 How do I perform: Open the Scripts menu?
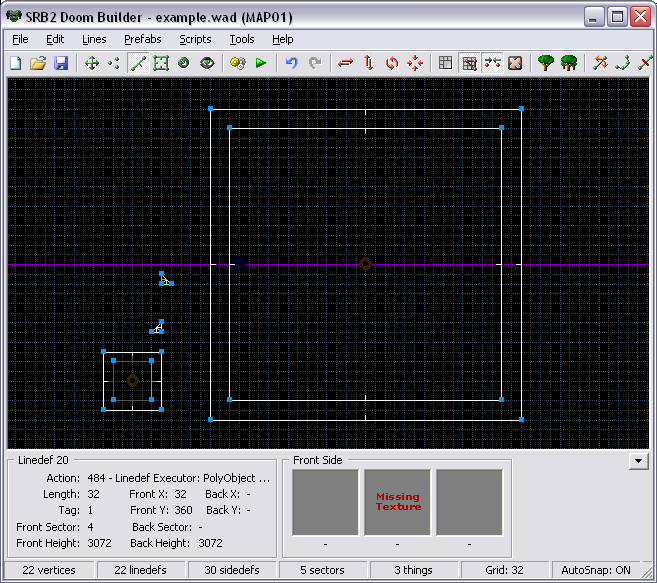[195, 39]
